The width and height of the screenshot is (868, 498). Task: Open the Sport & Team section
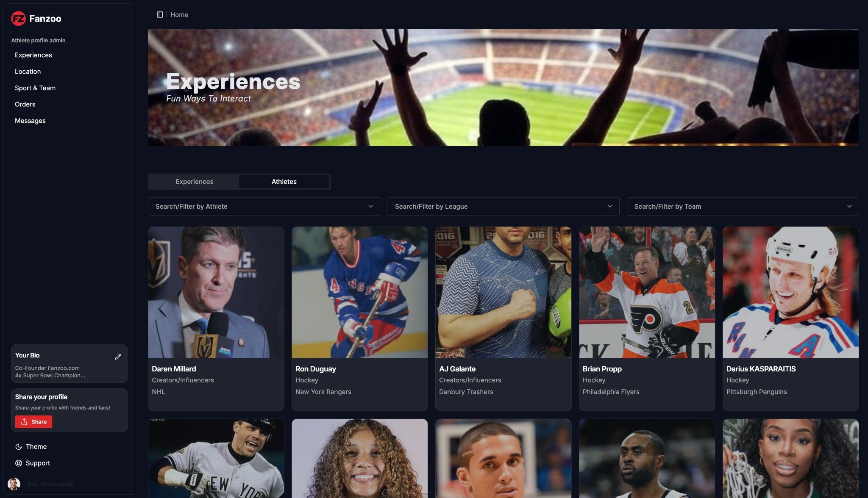35,88
